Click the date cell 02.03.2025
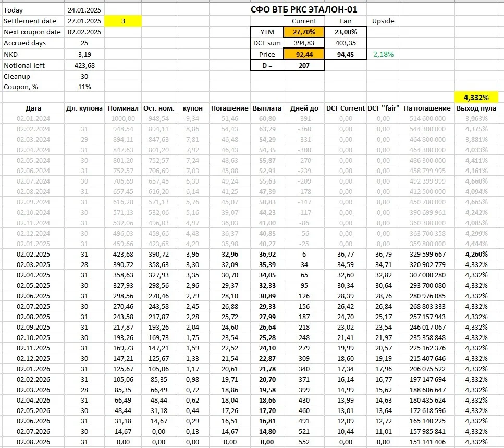Screen dimensions: 504x448 pos(33,265)
